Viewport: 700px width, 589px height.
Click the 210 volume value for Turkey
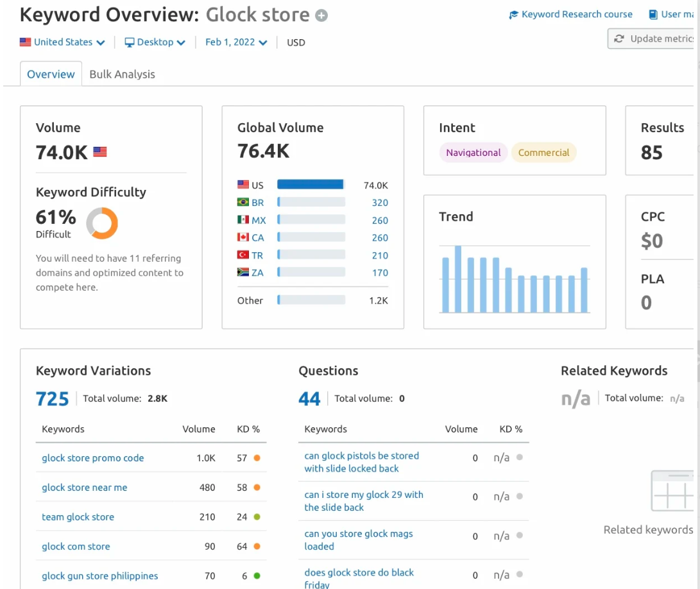380,255
